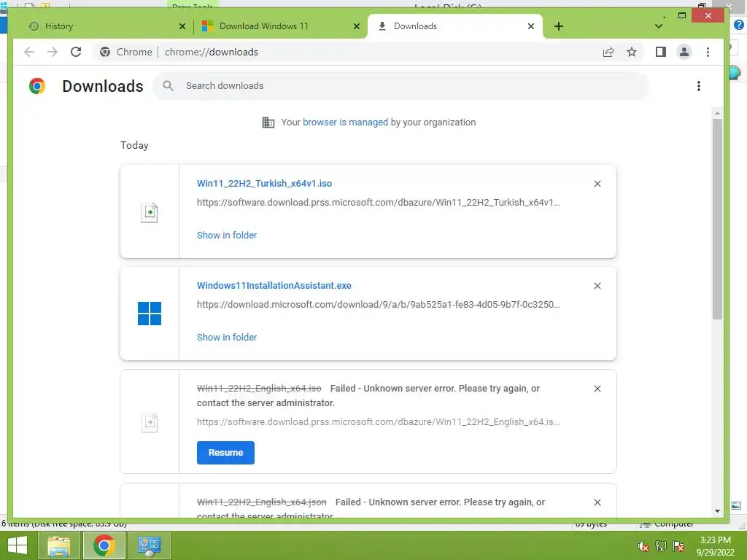The height and width of the screenshot is (560, 747).
Task: Click the Windows logo file icon
Action: pyautogui.click(x=150, y=314)
